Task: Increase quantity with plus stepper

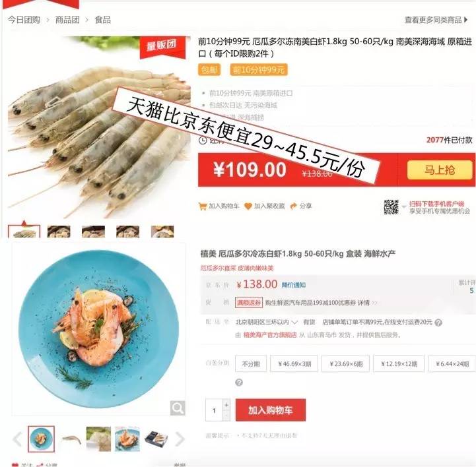Action: (x=226, y=405)
